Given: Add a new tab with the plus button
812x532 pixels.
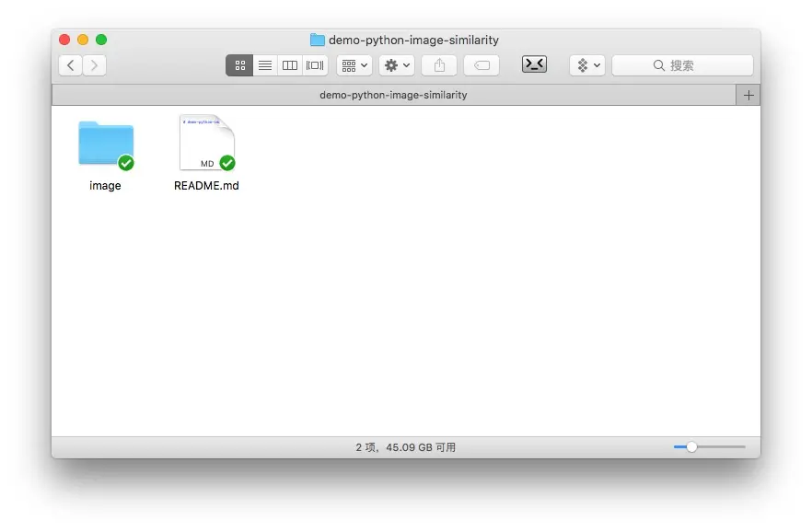Looking at the screenshot, I should coord(748,95).
